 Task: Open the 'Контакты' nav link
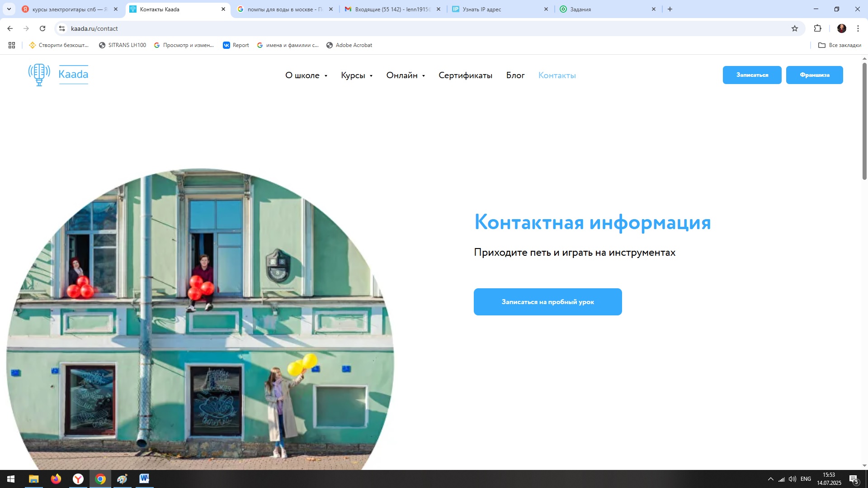[x=557, y=75]
